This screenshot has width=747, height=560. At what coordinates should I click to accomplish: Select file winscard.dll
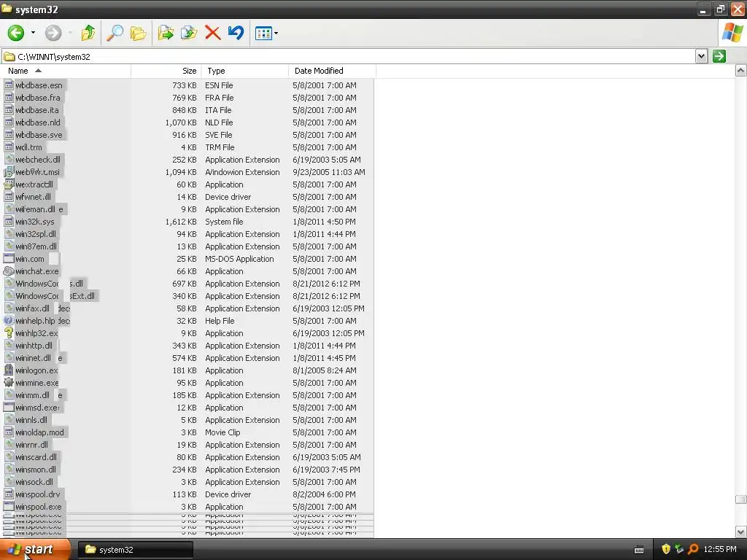36,457
